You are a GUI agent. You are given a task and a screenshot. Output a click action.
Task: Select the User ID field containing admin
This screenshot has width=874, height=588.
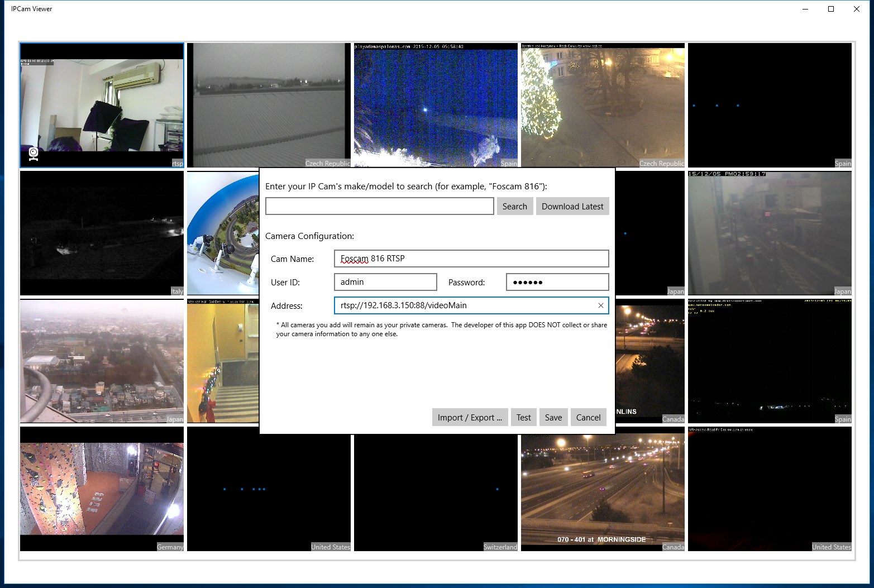click(385, 282)
